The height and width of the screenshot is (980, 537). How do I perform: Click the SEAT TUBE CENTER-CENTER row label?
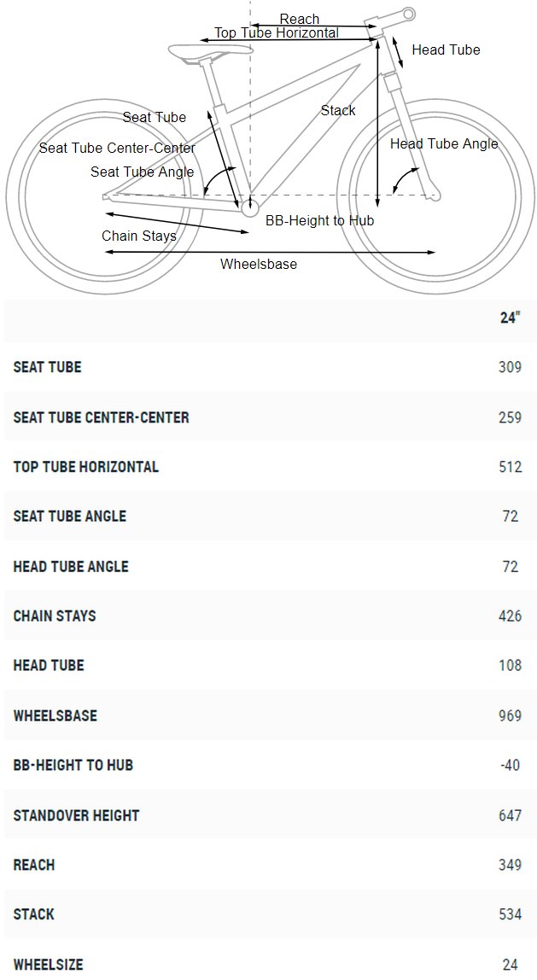(102, 417)
